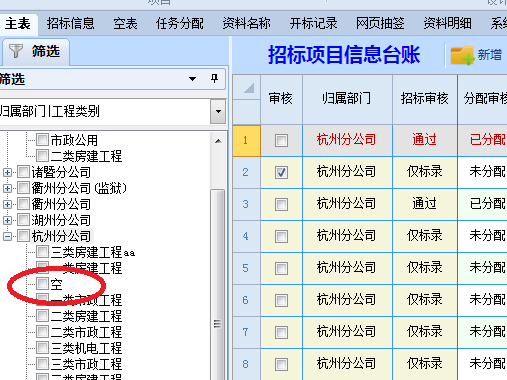Viewport: 507px width, 380px height.
Task: Check the 三类市政工程 checkbox
Action: [x=42, y=364]
